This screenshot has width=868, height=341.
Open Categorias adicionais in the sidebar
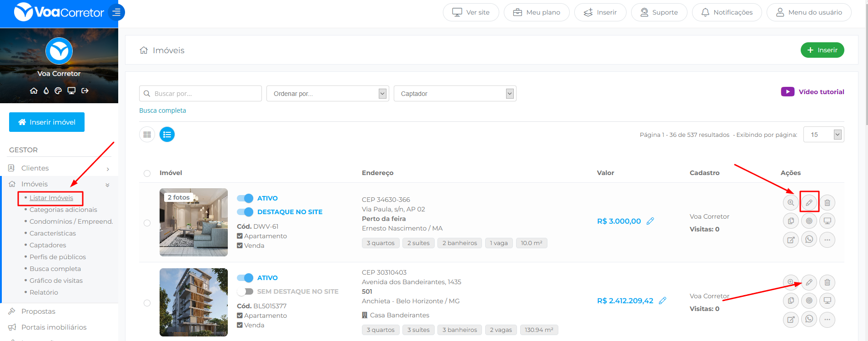pos(63,210)
